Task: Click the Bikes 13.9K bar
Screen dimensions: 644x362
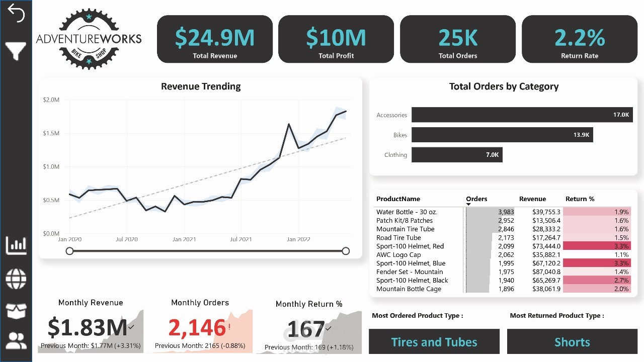Action: [x=502, y=135]
